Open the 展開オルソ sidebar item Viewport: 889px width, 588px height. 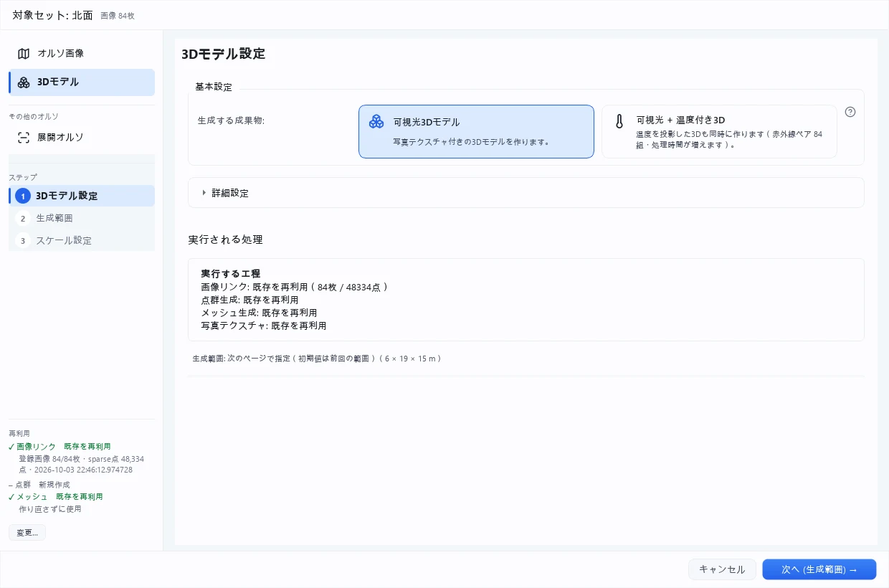82,138
